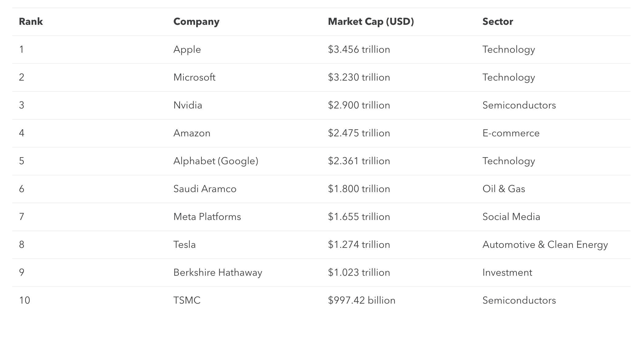Image resolution: width=644 pixels, height=337 pixels.
Task: Click the Company column header
Action: (x=196, y=21)
